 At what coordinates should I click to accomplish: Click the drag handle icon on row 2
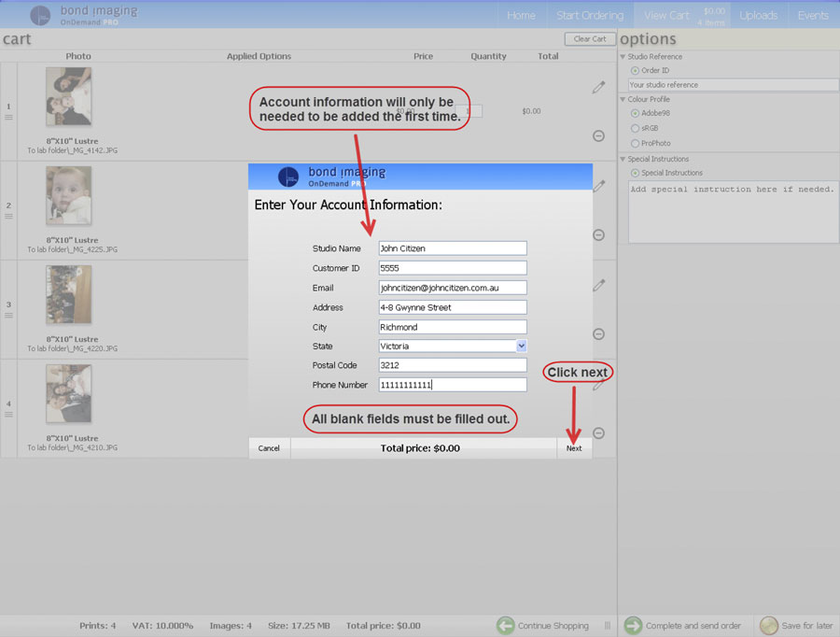[9, 217]
